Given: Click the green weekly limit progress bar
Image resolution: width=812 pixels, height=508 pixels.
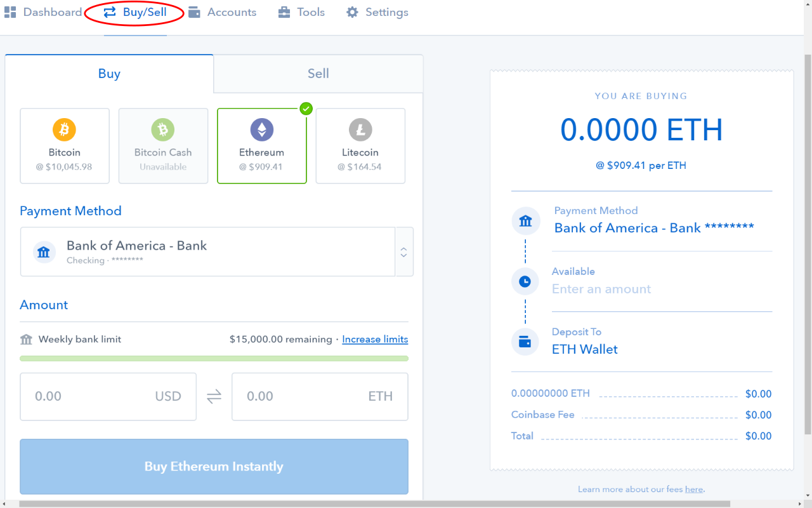Looking at the screenshot, I should pos(214,358).
